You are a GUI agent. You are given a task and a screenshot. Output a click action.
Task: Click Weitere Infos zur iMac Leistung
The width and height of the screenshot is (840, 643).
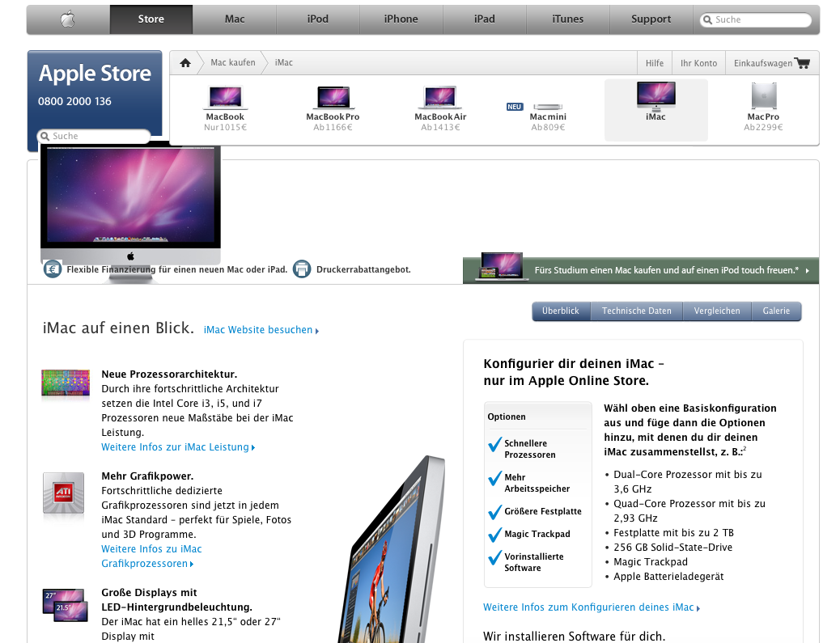coord(178,447)
